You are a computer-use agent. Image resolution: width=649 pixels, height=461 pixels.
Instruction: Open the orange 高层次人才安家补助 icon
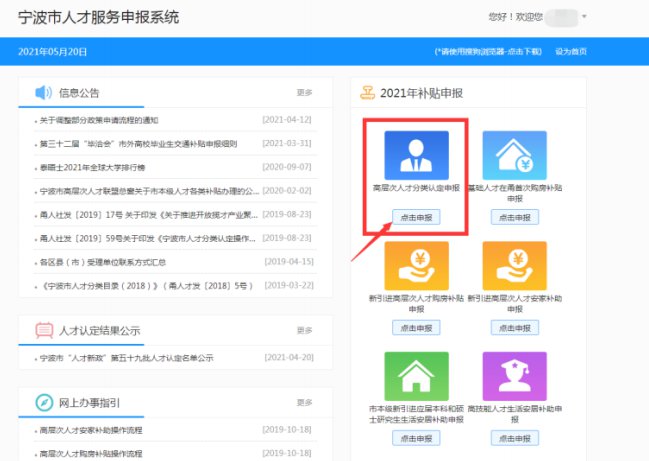(514, 266)
